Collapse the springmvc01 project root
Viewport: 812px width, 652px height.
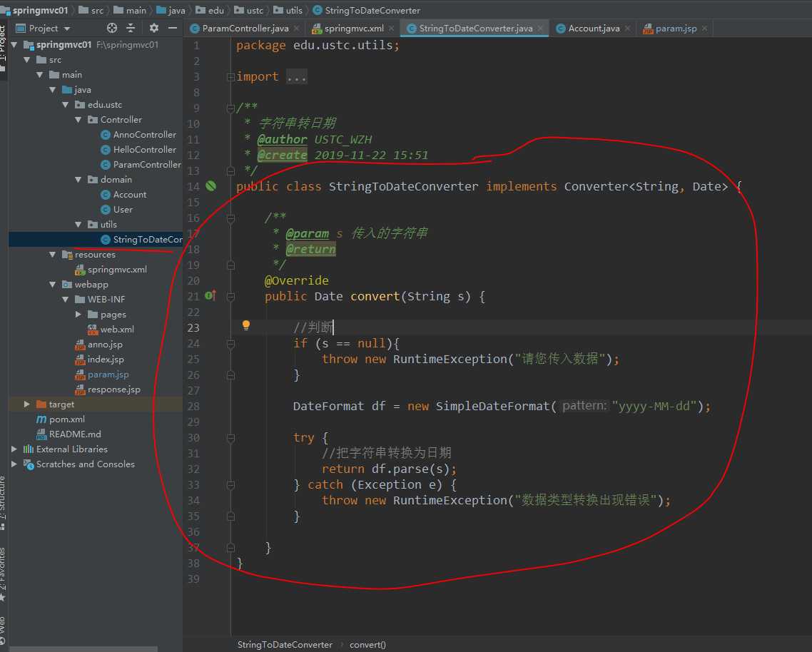pos(14,44)
